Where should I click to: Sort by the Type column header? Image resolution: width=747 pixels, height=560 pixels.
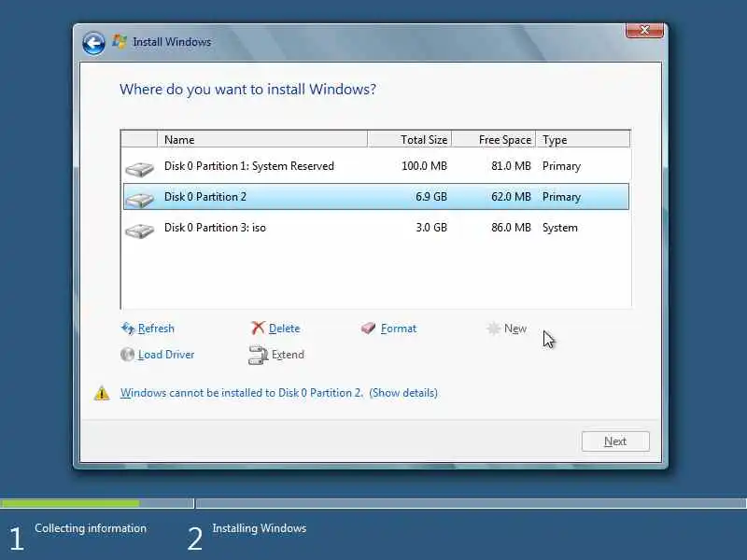coord(583,139)
